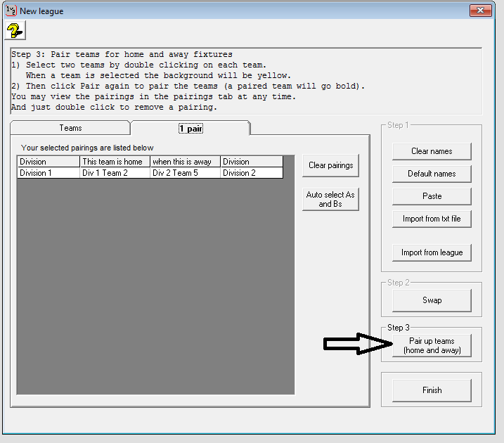The width and height of the screenshot is (504, 443).
Task: Click the yellow question mark help icon
Action: click(x=14, y=30)
